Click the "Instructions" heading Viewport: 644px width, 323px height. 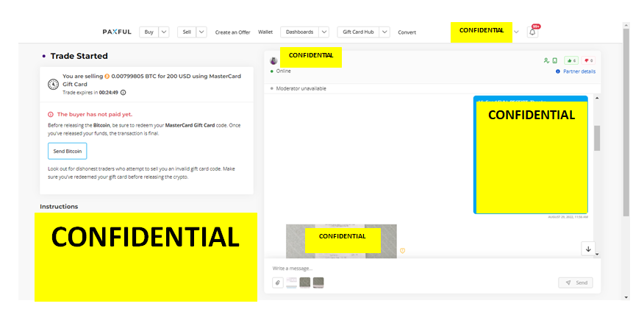tap(59, 206)
